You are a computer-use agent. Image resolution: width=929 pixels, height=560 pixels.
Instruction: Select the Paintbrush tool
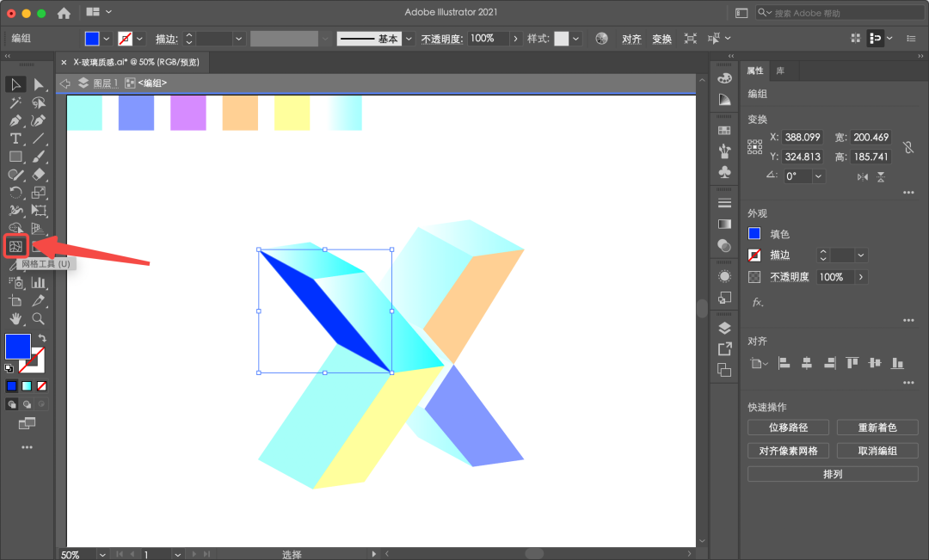pos(39,157)
